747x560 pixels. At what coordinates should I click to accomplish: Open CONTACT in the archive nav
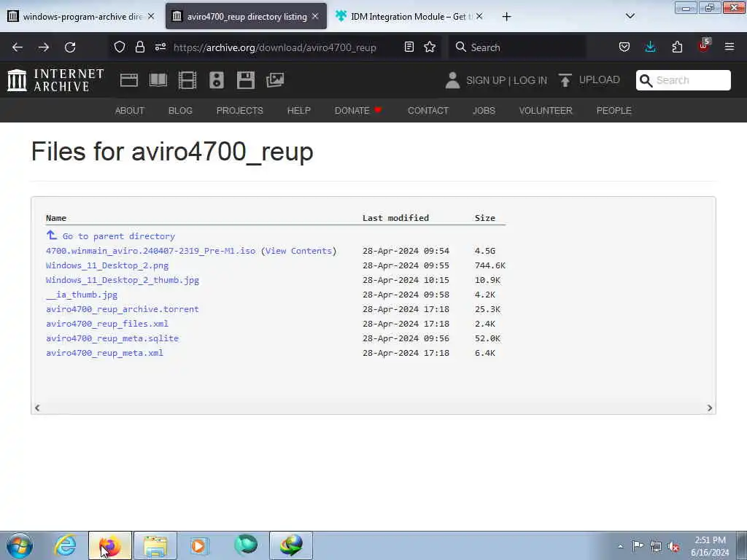(428, 111)
